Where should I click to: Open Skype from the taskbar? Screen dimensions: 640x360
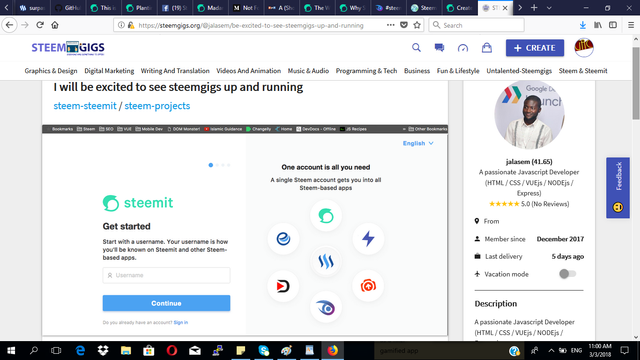pyautogui.click(x=264, y=351)
